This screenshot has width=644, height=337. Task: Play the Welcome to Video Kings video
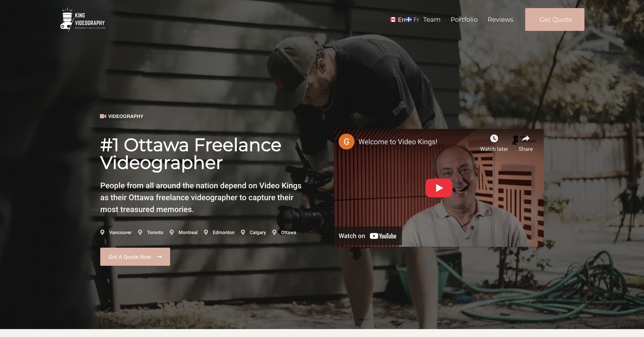pyautogui.click(x=439, y=188)
